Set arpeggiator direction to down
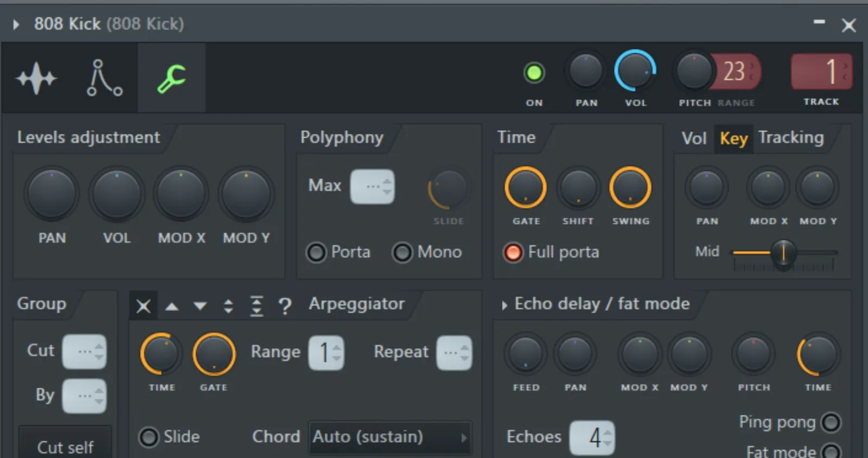Image resolution: width=868 pixels, height=458 pixels. (x=200, y=307)
